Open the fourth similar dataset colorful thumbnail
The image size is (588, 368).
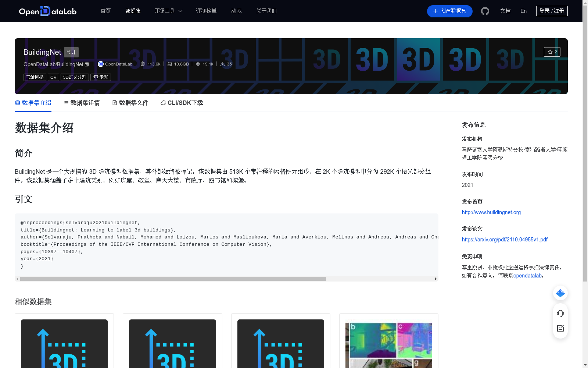(389, 344)
